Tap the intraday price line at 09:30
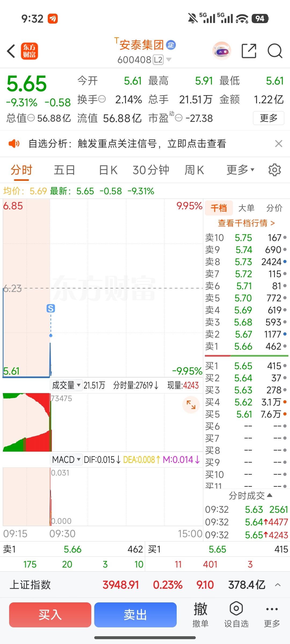The height and width of the screenshot is (644, 290). coord(50,360)
